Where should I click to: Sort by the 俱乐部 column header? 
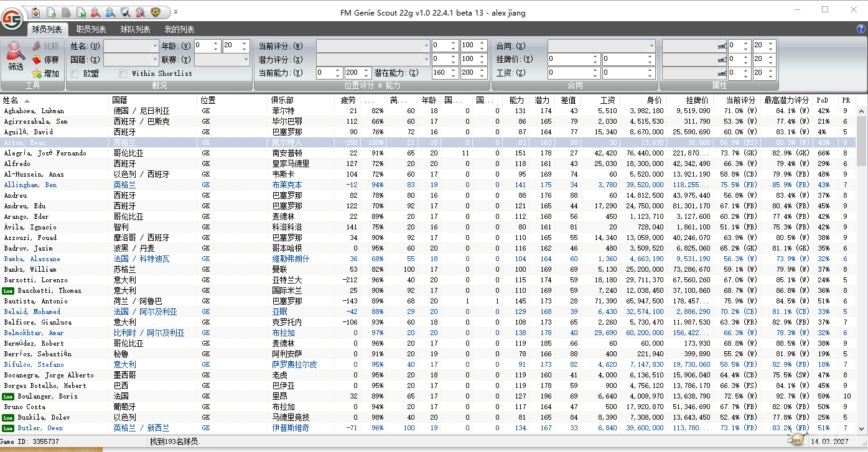[282, 100]
